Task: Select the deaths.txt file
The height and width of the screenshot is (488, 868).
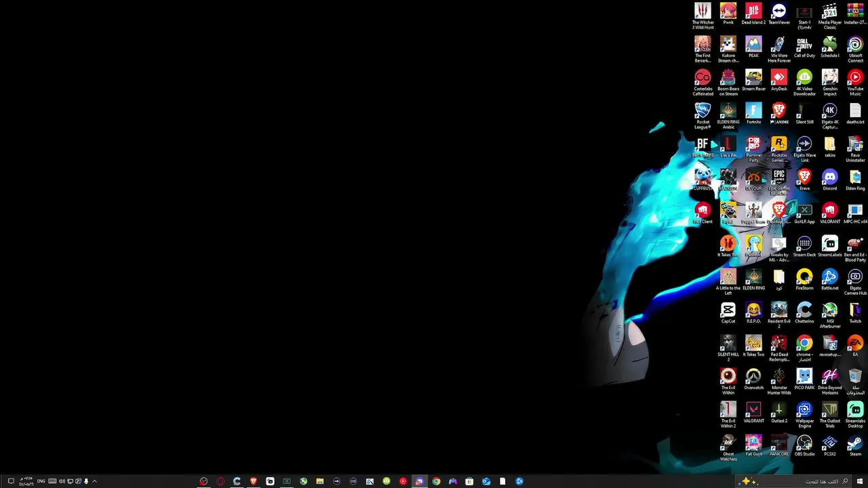Action: point(855,114)
